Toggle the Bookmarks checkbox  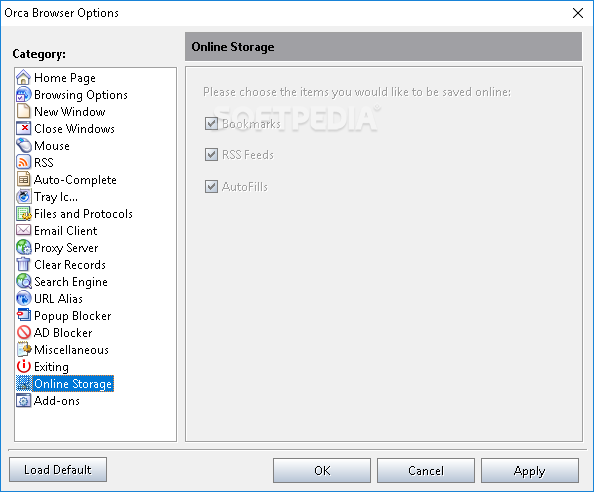tap(211, 123)
